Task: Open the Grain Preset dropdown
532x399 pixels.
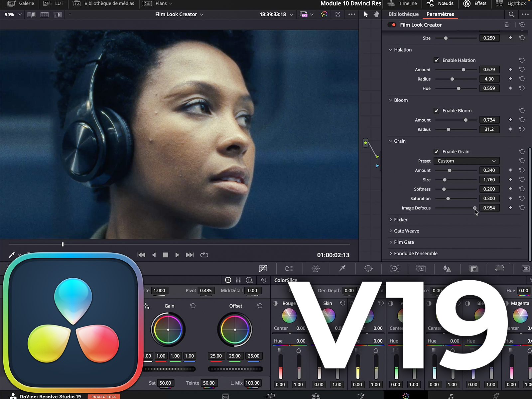Action: 466,161
